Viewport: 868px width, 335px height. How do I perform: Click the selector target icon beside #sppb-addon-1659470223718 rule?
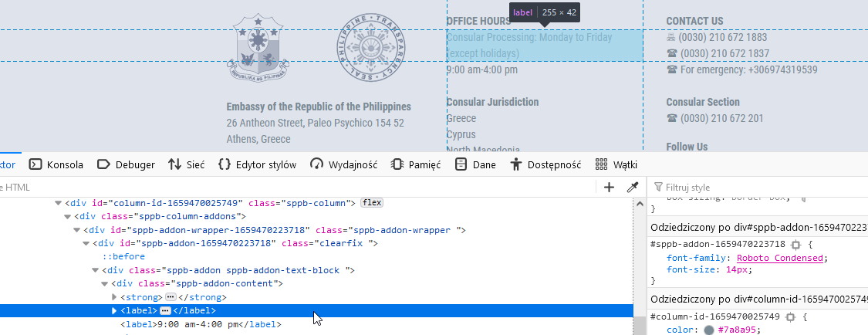tap(796, 244)
